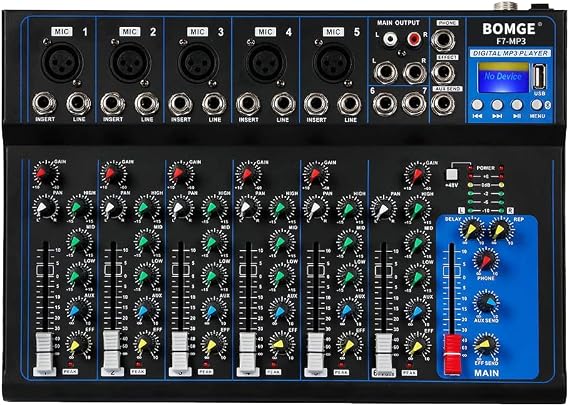This screenshot has height=406, width=569.
Task: Click the BOMGE brand logo
Action: coord(509,29)
